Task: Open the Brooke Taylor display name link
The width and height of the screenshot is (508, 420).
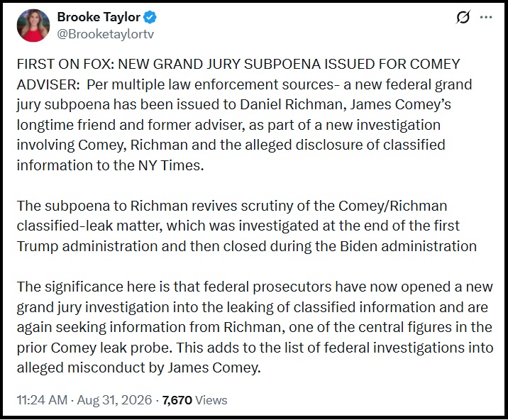Action: tap(99, 17)
